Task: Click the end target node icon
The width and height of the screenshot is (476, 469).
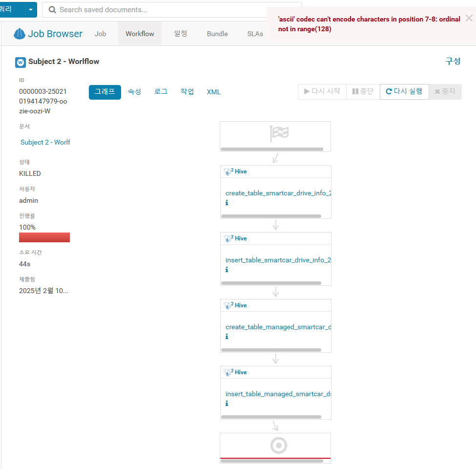Action: tap(279, 446)
